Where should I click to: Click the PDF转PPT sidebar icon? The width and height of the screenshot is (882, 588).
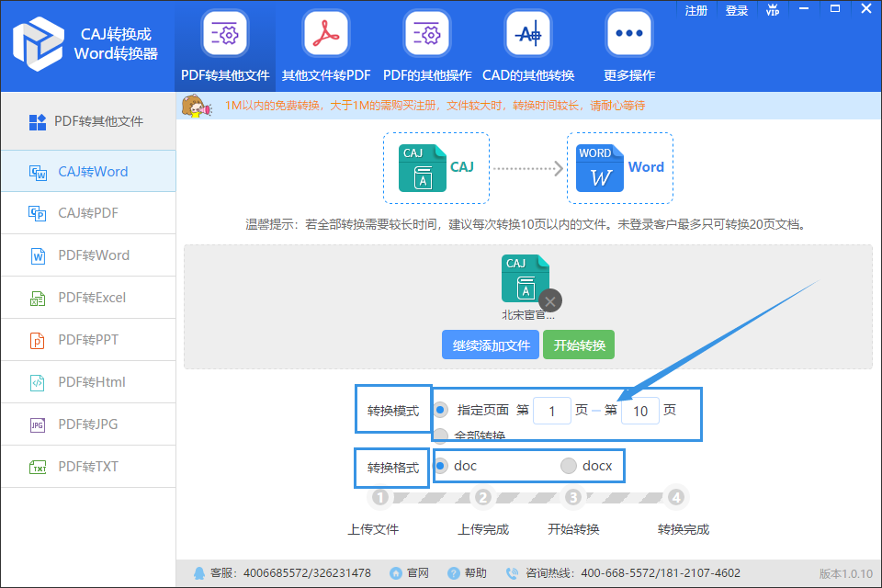[37, 340]
